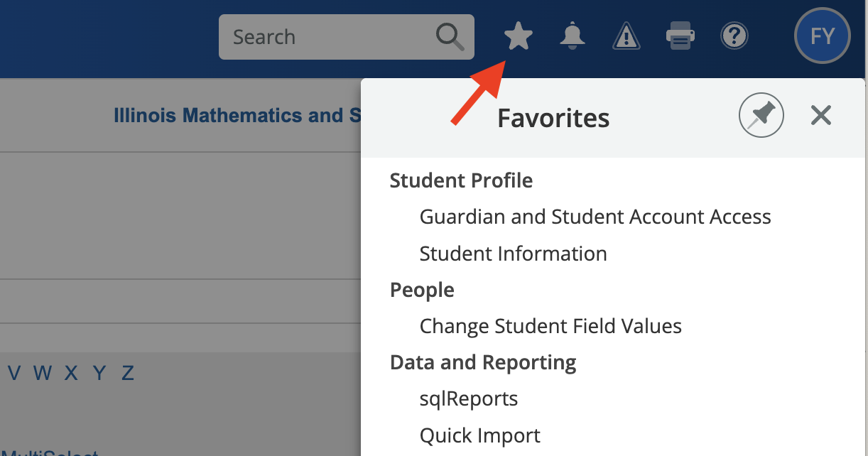Focus the Search input field
The height and width of the screenshot is (456, 868).
click(347, 37)
